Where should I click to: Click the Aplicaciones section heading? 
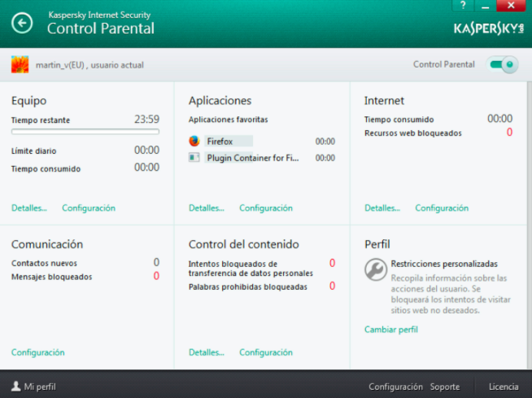220,101
